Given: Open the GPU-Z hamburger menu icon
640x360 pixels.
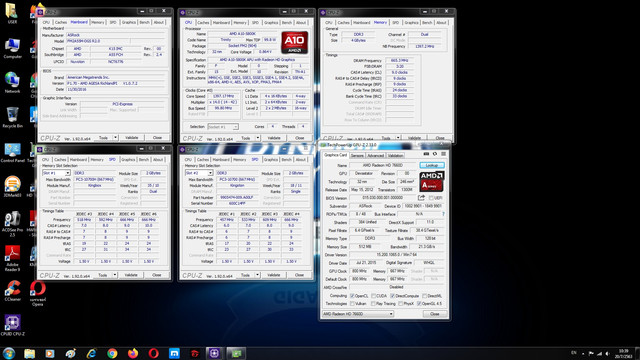Looking at the screenshot, I should pyautogui.click(x=443, y=154).
